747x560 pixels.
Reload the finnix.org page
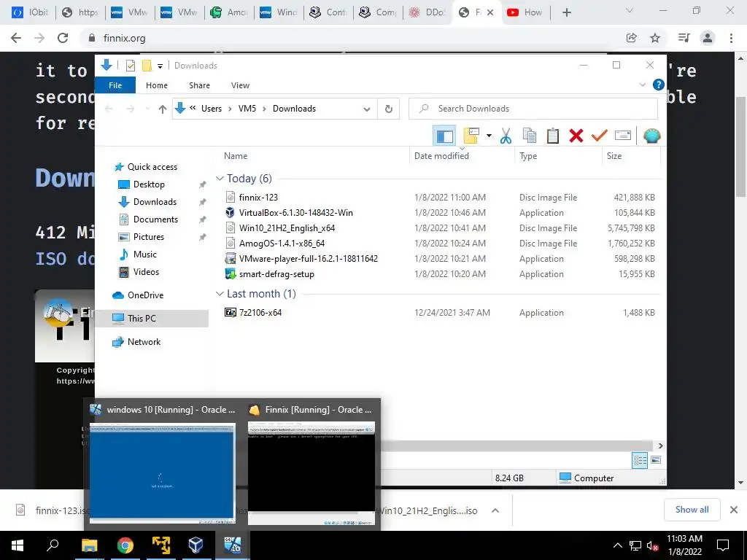[63, 38]
